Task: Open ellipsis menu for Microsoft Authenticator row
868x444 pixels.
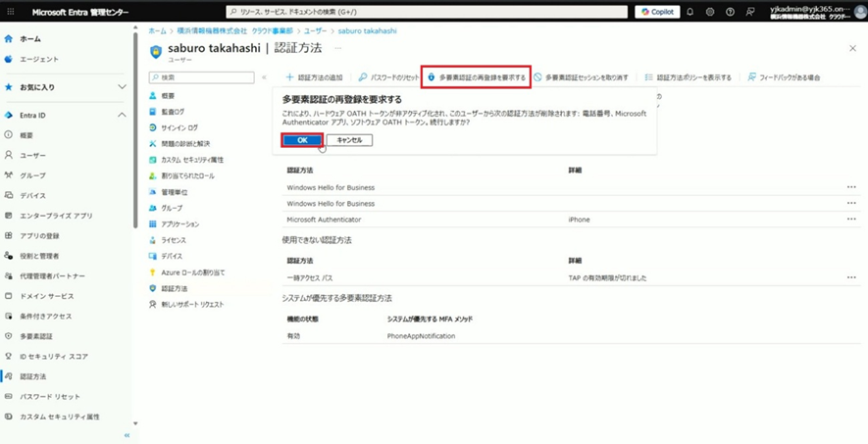Action: [851, 220]
